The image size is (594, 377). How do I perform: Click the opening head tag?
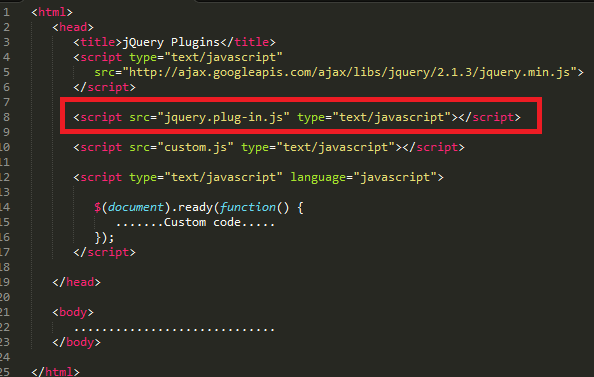point(73,27)
